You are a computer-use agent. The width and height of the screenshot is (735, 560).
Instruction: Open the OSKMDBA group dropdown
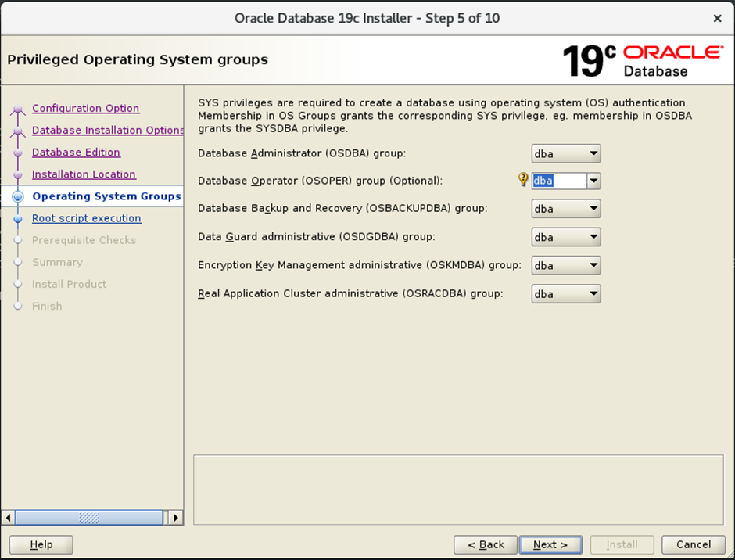coord(566,265)
